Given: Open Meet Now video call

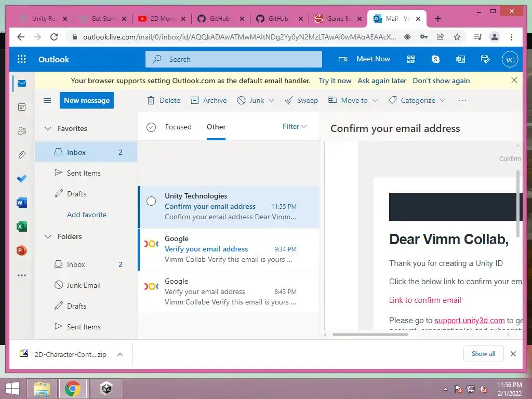Looking at the screenshot, I should [x=364, y=59].
